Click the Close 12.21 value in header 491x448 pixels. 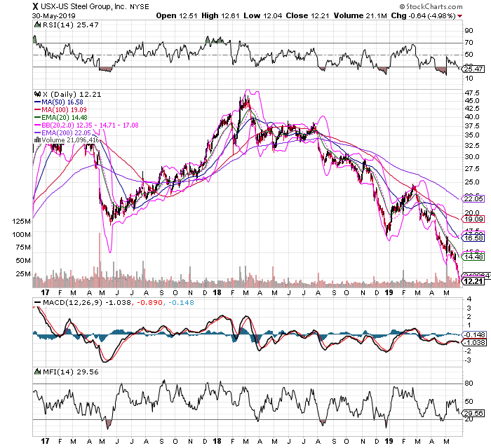(x=307, y=15)
